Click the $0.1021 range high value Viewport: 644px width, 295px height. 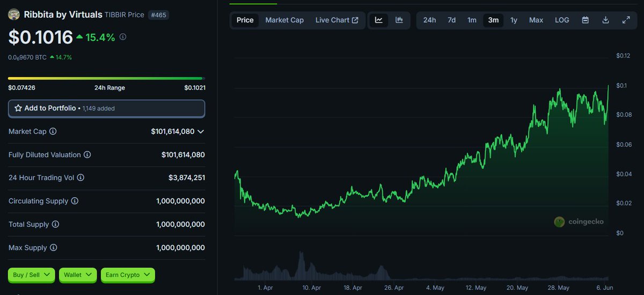click(195, 87)
